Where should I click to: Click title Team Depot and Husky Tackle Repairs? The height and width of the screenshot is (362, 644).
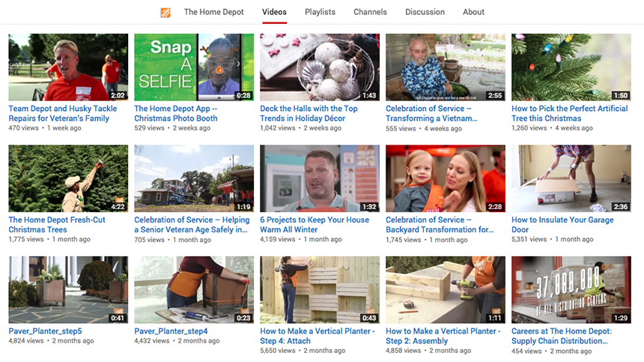click(x=63, y=113)
